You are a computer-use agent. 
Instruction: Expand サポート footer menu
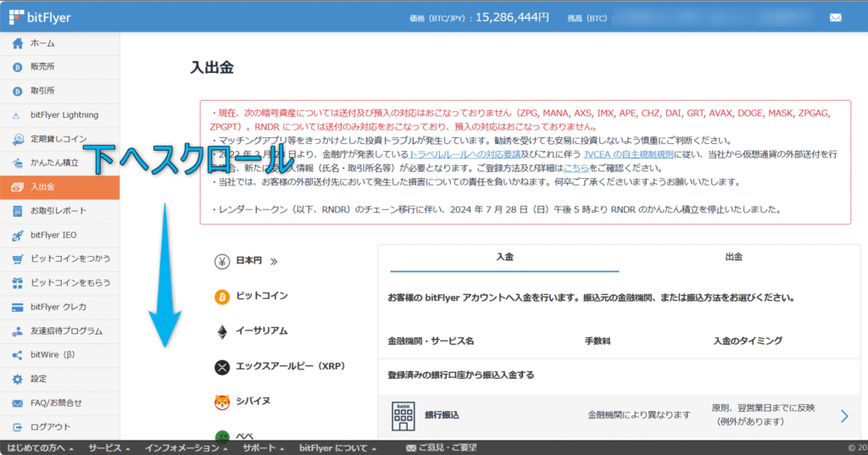coord(264,448)
